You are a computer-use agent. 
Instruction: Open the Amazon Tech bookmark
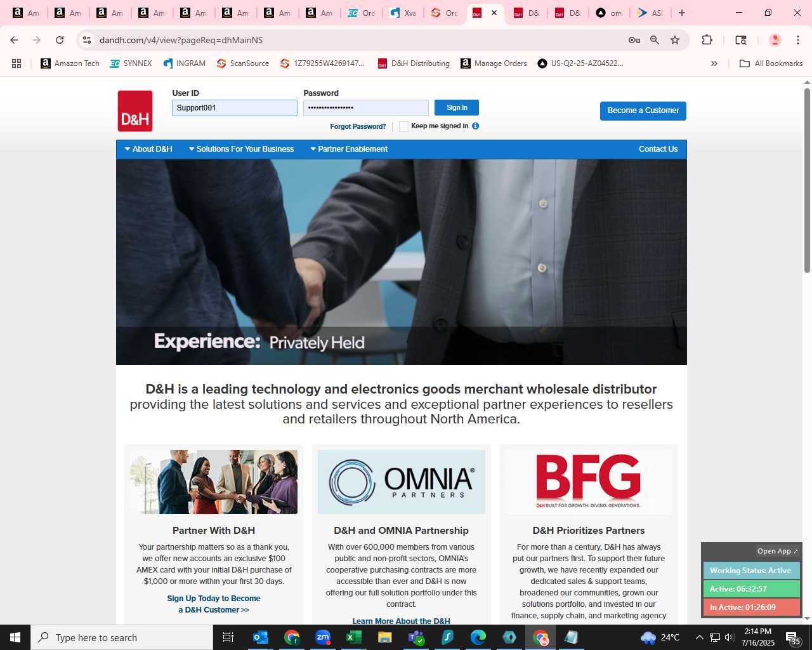(70, 63)
